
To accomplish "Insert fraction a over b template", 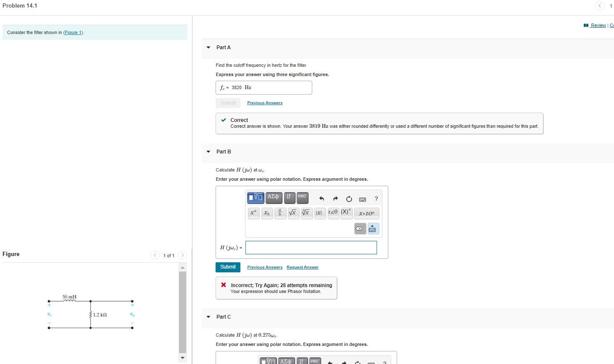I will click(280, 213).
